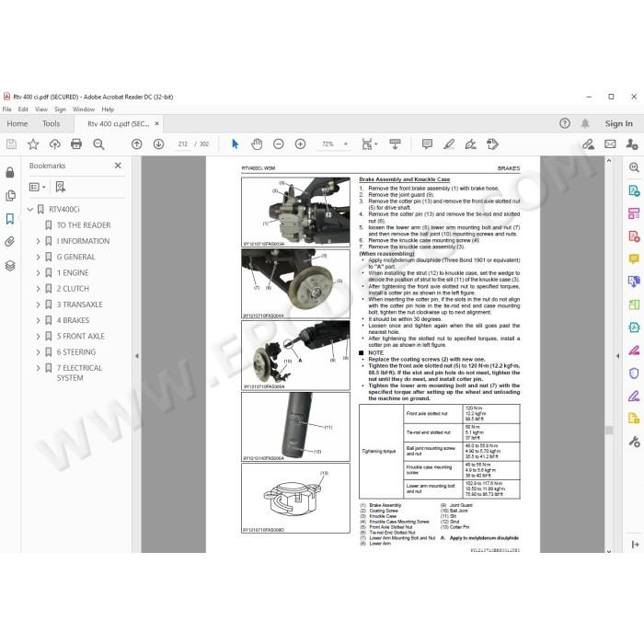Image resolution: width=644 pixels, height=644 pixels.
Task: Open the Protect shield tool in the right pane
Action: pos(634,373)
